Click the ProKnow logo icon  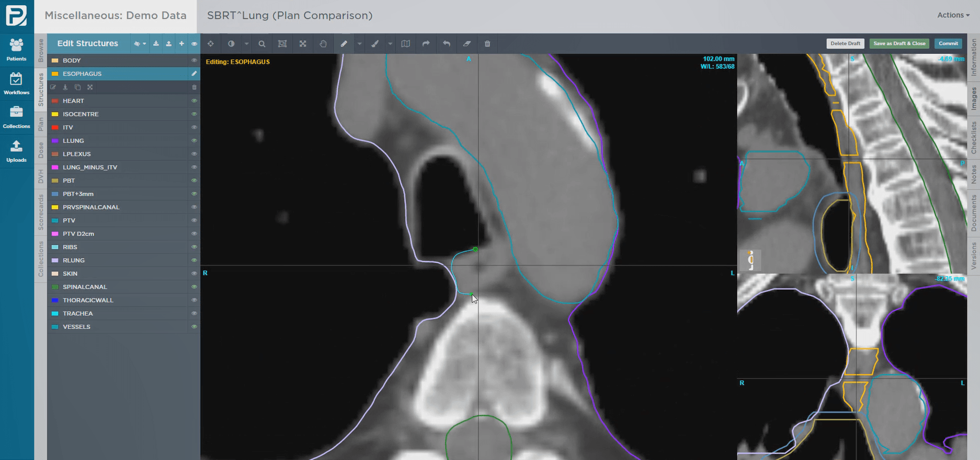point(16,16)
